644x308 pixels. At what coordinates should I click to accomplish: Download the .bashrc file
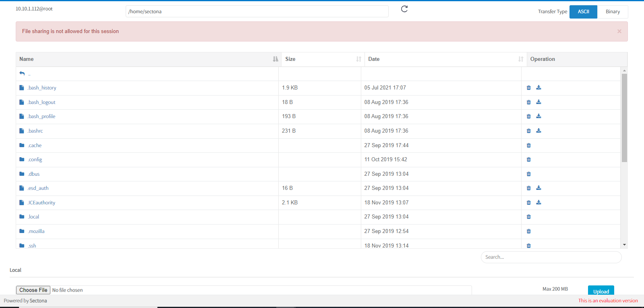(538, 131)
